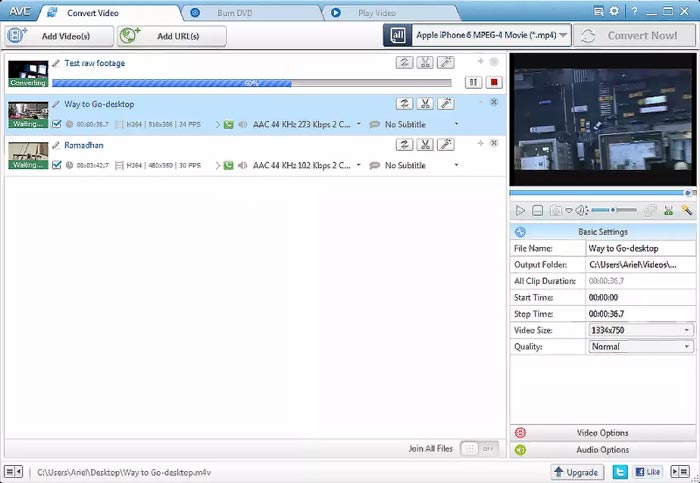Open snapshot options arrow next to camera
The image size is (700, 483).
569,210
